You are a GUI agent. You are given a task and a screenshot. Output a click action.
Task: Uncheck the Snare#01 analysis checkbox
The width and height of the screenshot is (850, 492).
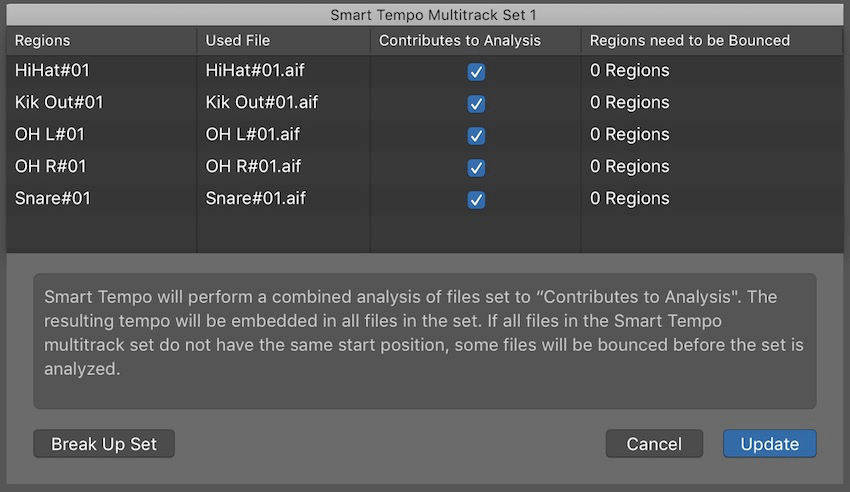pos(476,199)
